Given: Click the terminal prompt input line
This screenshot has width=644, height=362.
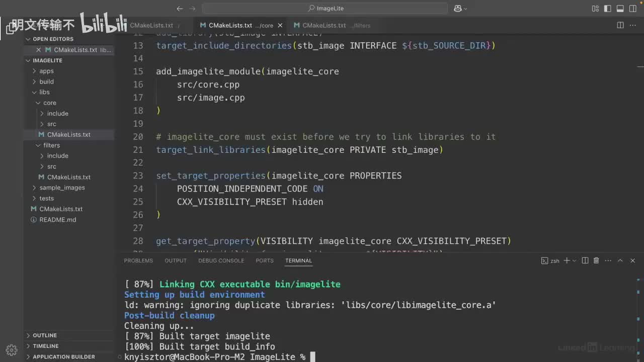Looking at the screenshot, I should click(219, 357).
